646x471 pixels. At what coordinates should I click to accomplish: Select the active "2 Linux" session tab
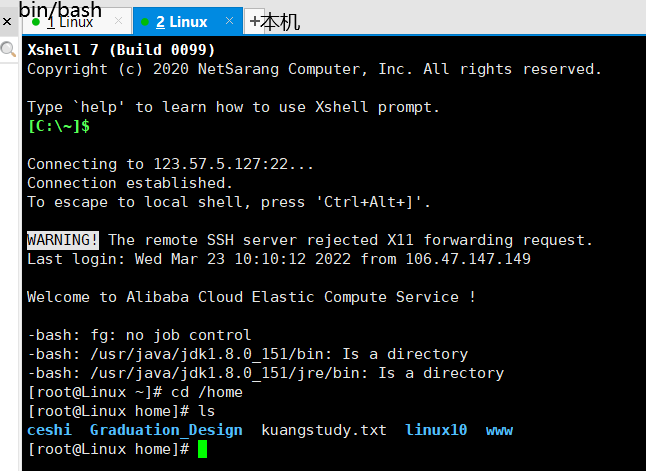[181, 21]
